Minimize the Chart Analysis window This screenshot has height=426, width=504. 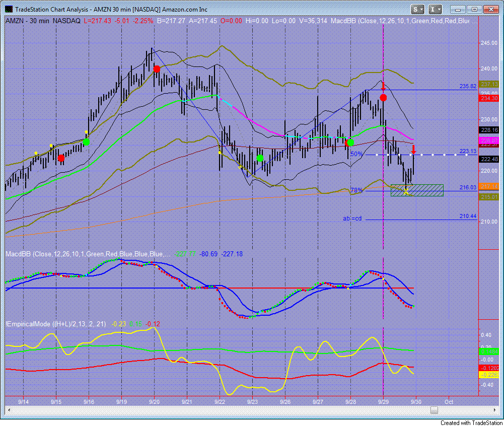click(458, 10)
